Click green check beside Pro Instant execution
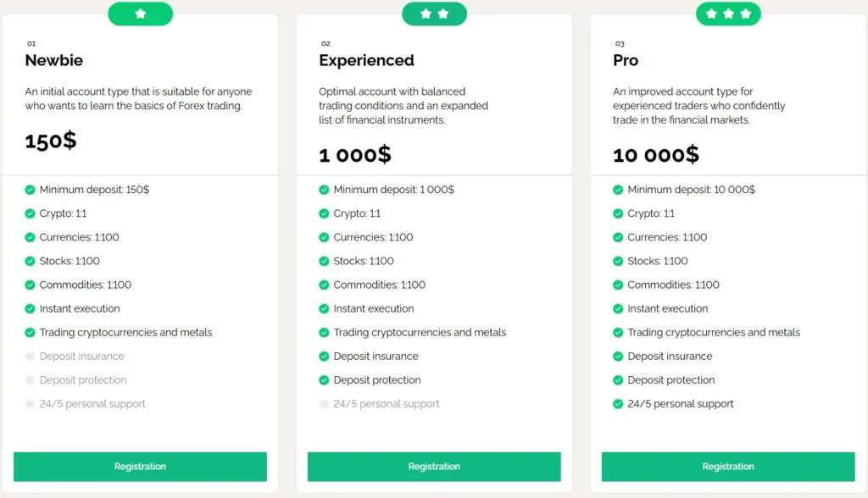The width and height of the screenshot is (868, 498). tap(618, 309)
